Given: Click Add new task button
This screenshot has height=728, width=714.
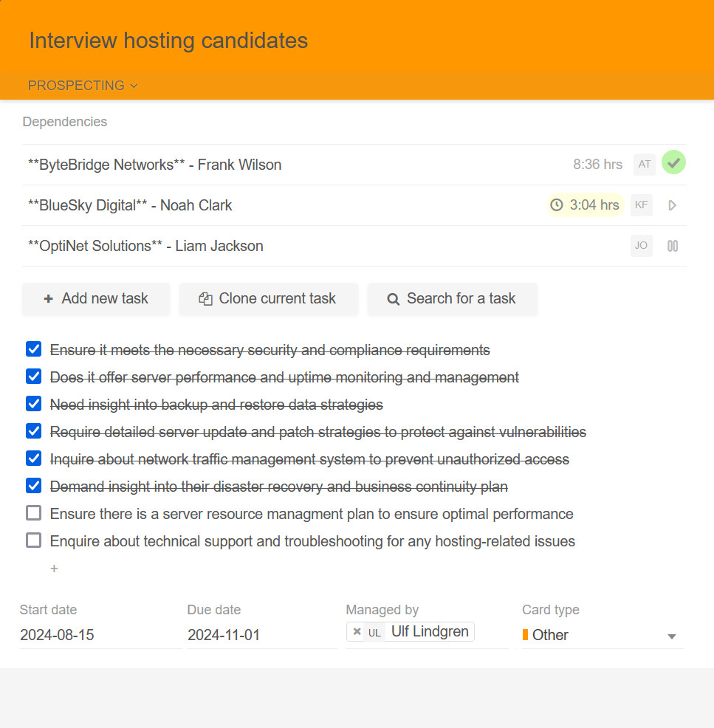Looking at the screenshot, I should [x=96, y=299].
